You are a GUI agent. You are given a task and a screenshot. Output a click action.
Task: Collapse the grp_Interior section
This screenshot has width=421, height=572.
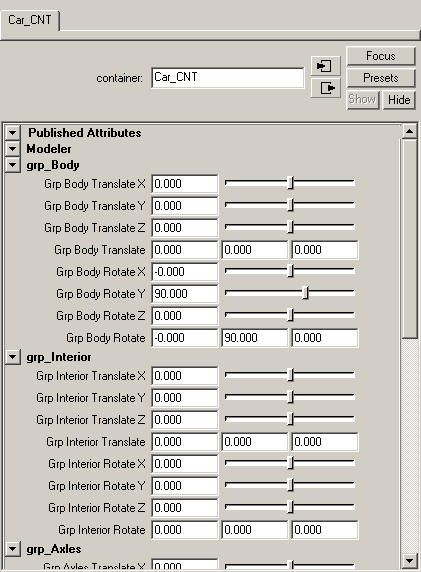(x=13, y=357)
